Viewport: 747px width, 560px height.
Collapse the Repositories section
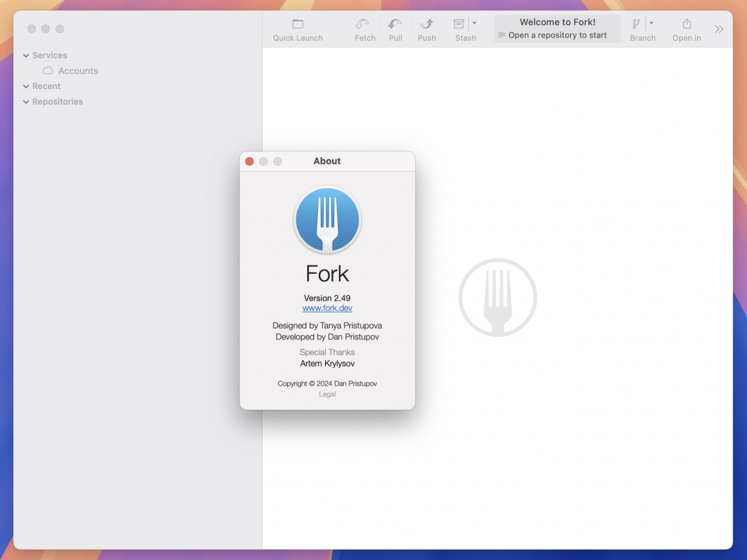point(25,101)
